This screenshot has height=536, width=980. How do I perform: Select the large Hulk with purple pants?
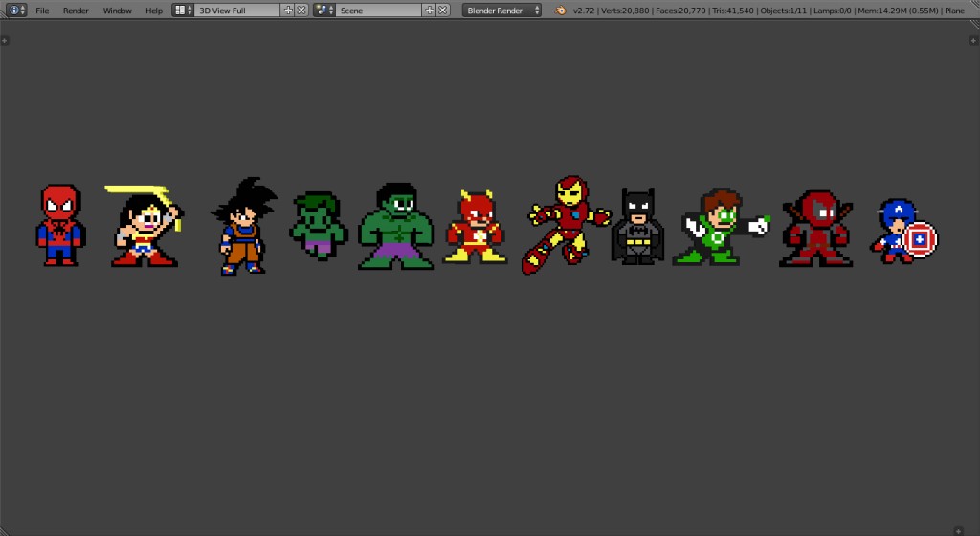coord(396,226)
